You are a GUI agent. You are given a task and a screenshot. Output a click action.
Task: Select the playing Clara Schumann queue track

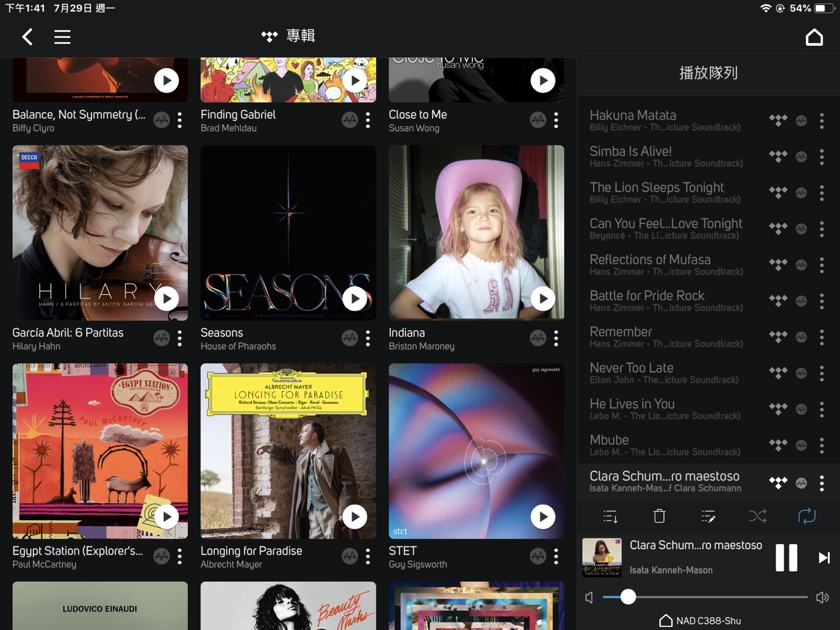708,482
